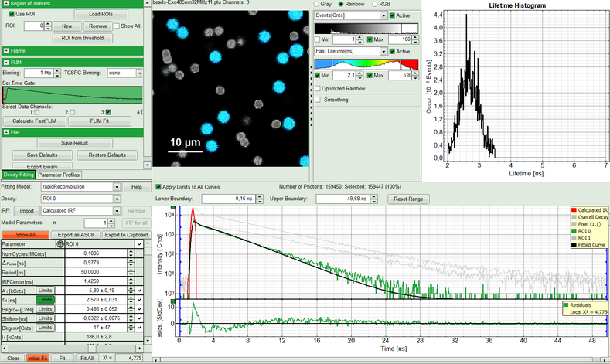Viewport: 610px width, 364px height.
Task: Enable the Show All checkbox
Action: pyautogui.click(x=116, y=26)
